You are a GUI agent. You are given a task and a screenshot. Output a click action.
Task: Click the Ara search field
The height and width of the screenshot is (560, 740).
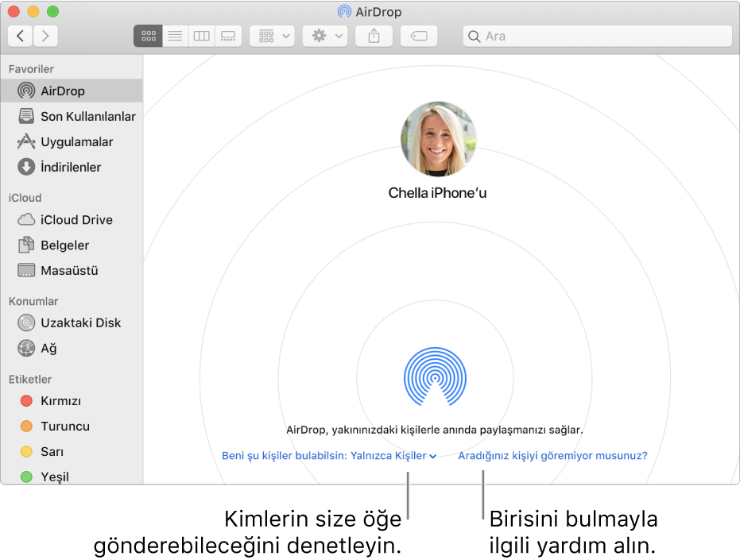pyautogui.click(x=598, y=37)
